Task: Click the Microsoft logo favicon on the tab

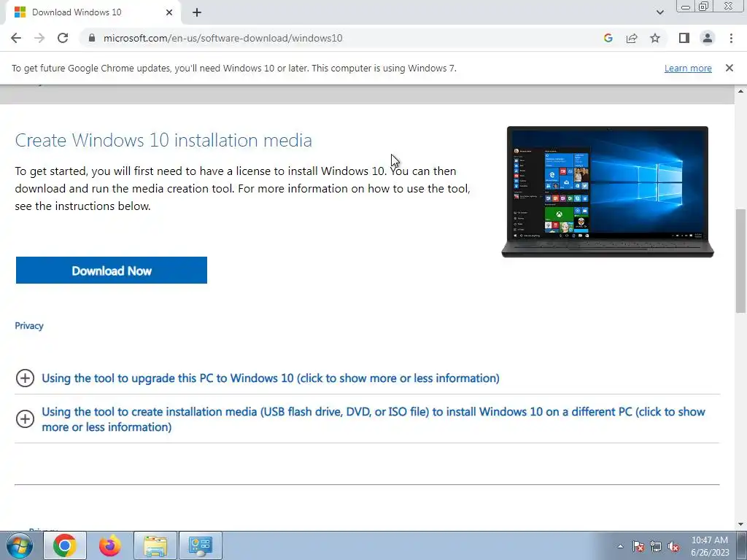Action: [x=20, y=12]
